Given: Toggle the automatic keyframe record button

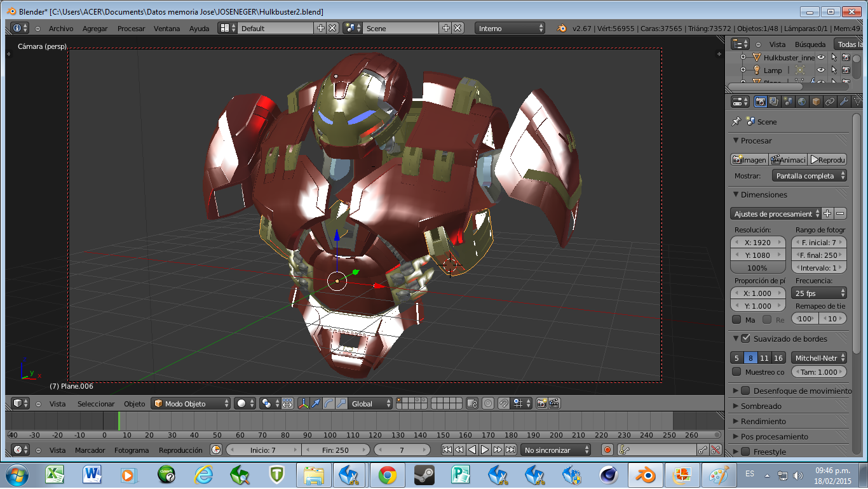Looking at the screenshot, I should [x=607, y=450].
